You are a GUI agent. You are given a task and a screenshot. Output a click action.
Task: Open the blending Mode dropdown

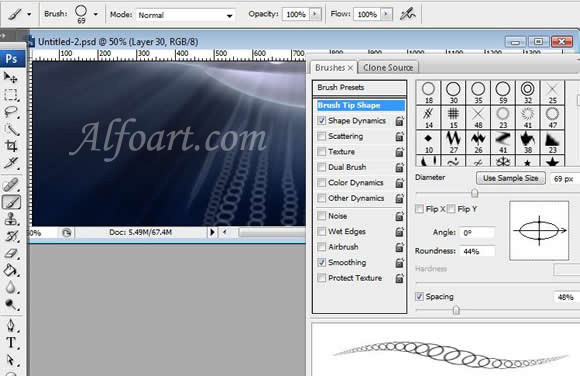(x=185, y=15)
